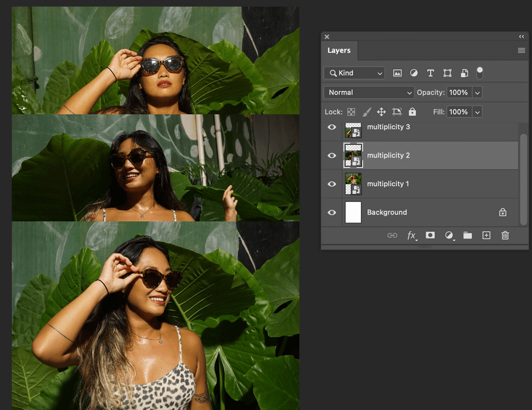
Task: Click the pixel layer filter icon
Action: pyautogui.click(x=398, y=73)
